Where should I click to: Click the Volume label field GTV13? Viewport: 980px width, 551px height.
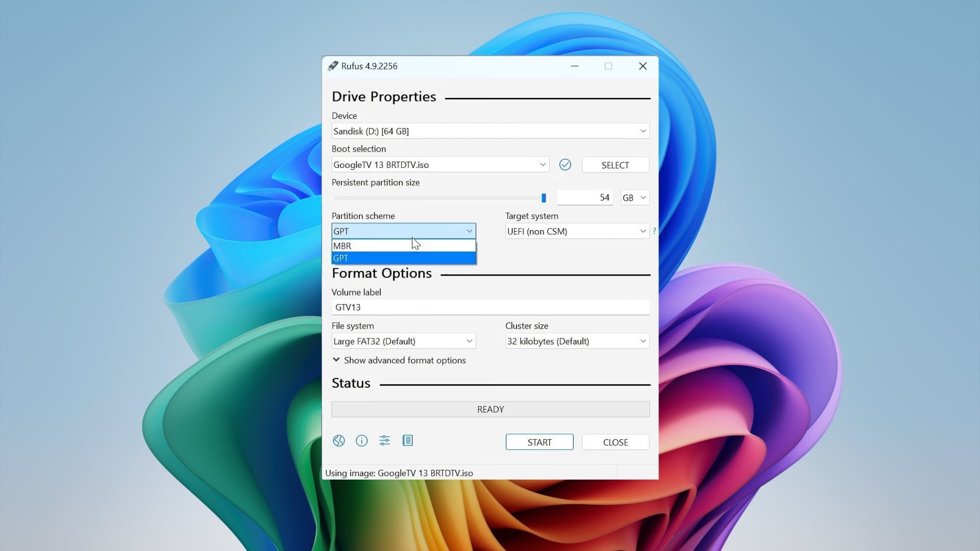[x=491, y=307]
